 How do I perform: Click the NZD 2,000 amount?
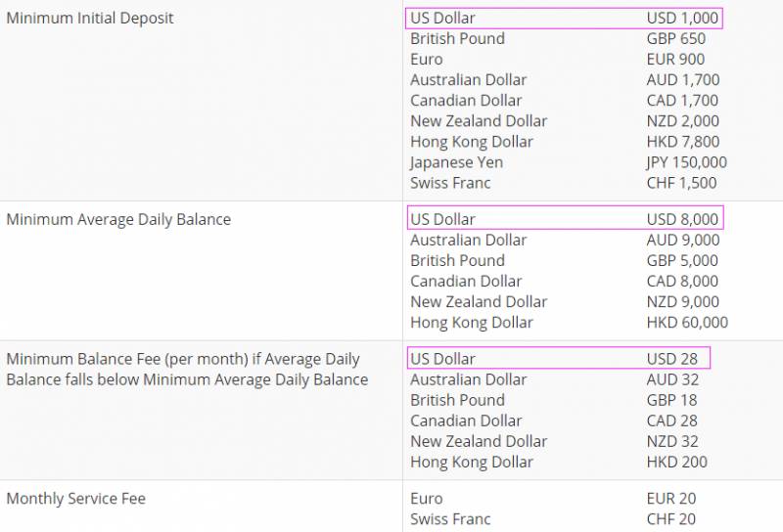682,121
